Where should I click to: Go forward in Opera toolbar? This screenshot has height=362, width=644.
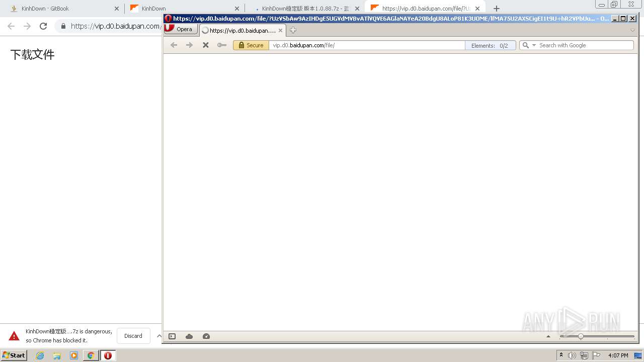pos(189,45)
